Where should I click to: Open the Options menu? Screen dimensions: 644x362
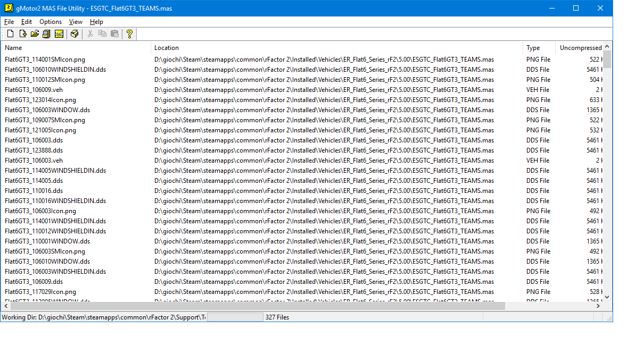tap(51, 22)
